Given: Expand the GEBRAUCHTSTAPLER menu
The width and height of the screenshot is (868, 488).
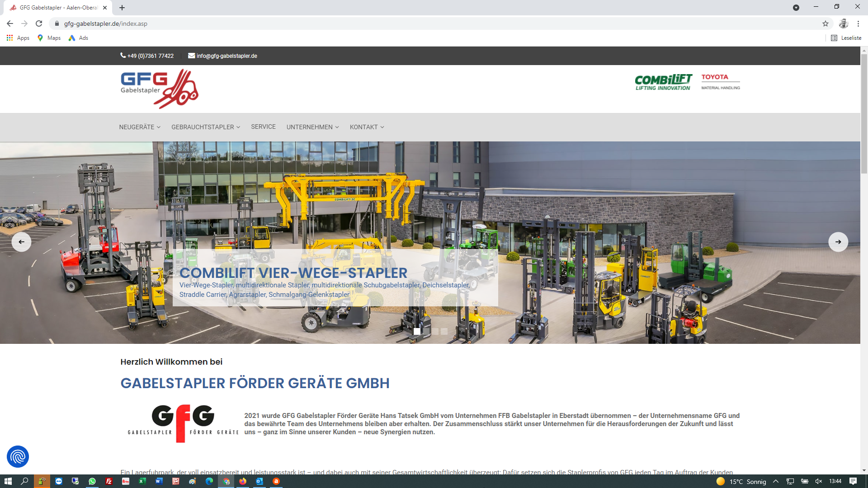Looking at the screenshot, I should click(206, 127).
